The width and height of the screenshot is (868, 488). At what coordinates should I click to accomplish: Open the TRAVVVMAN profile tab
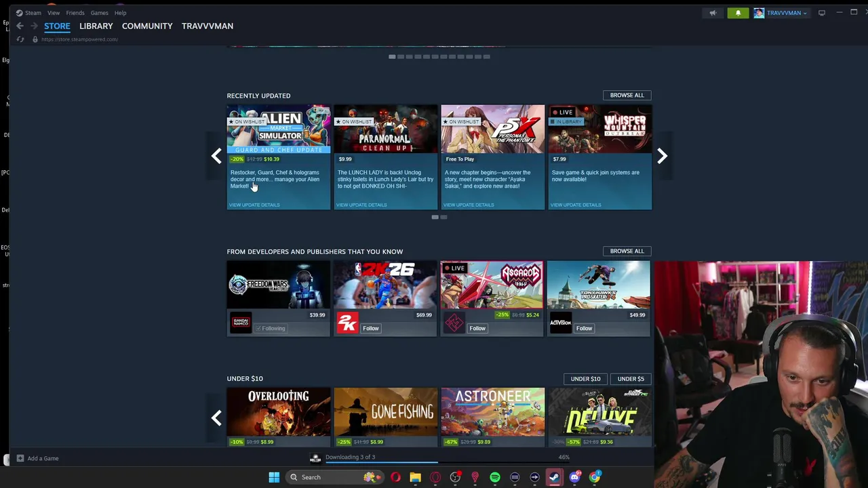(208, 26)
